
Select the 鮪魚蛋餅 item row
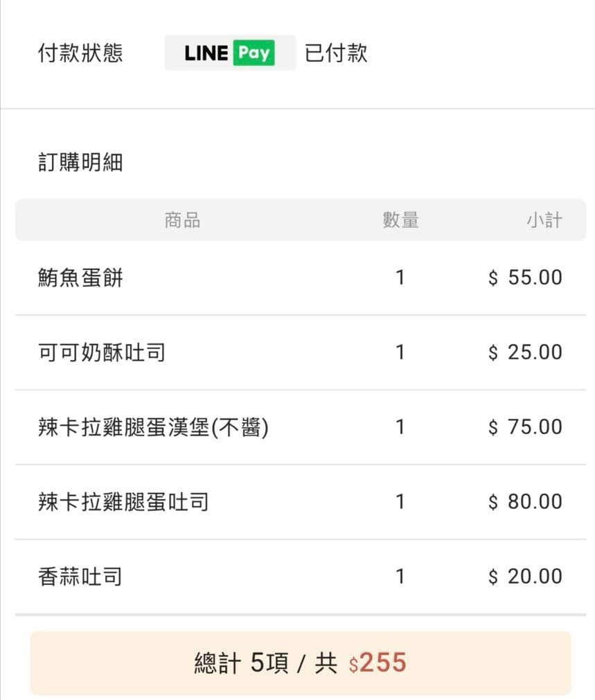[x=301, y=278]
